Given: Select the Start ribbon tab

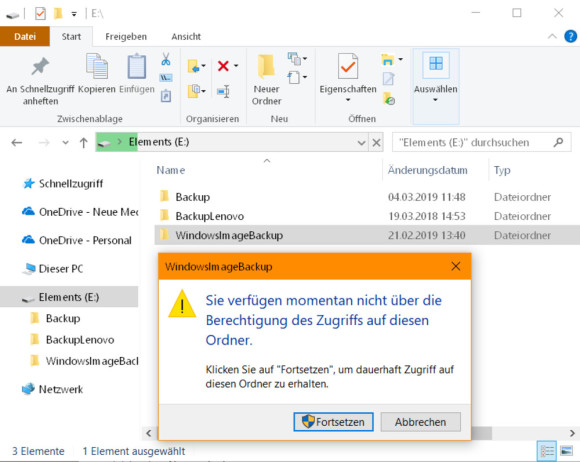Looking at the screenshot, I should [71, 36].
